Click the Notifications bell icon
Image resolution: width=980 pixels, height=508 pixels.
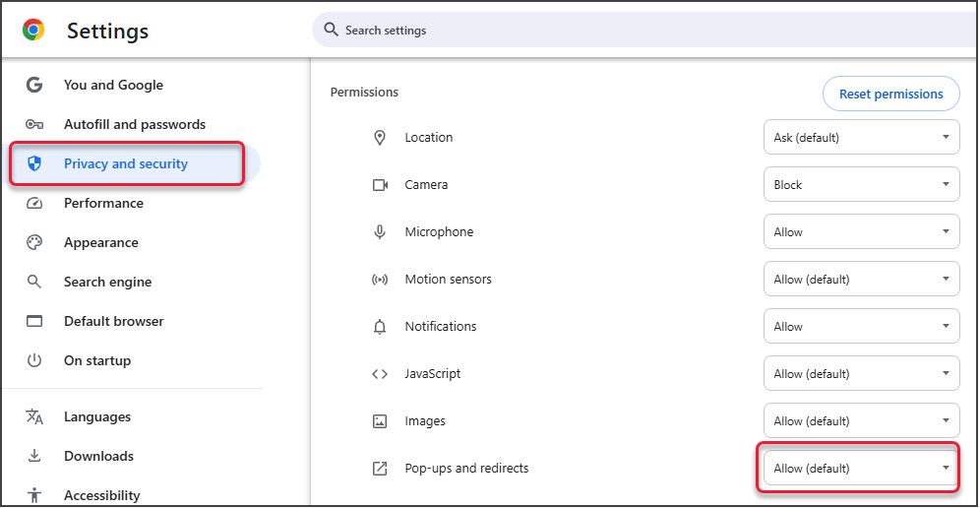point(380,327)
